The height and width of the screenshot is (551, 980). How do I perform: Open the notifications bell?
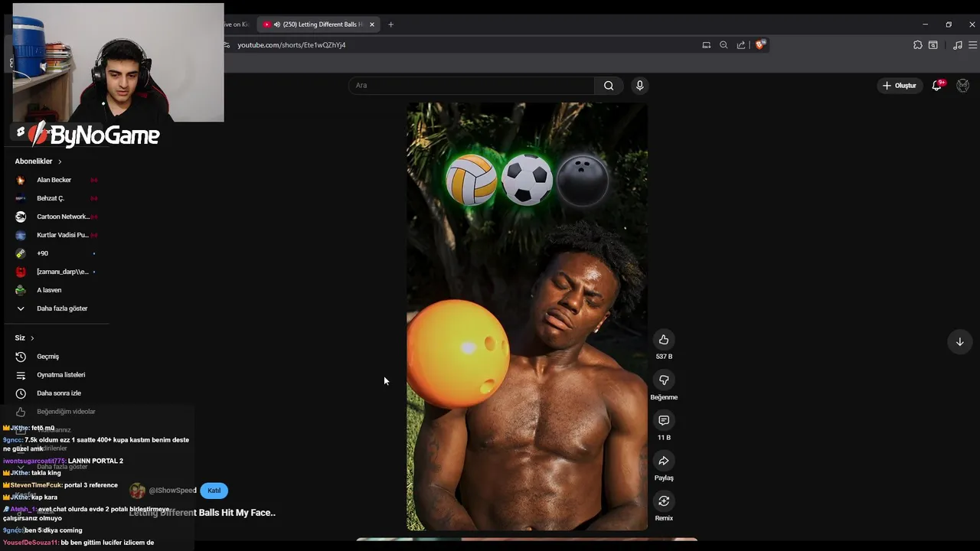936,86
